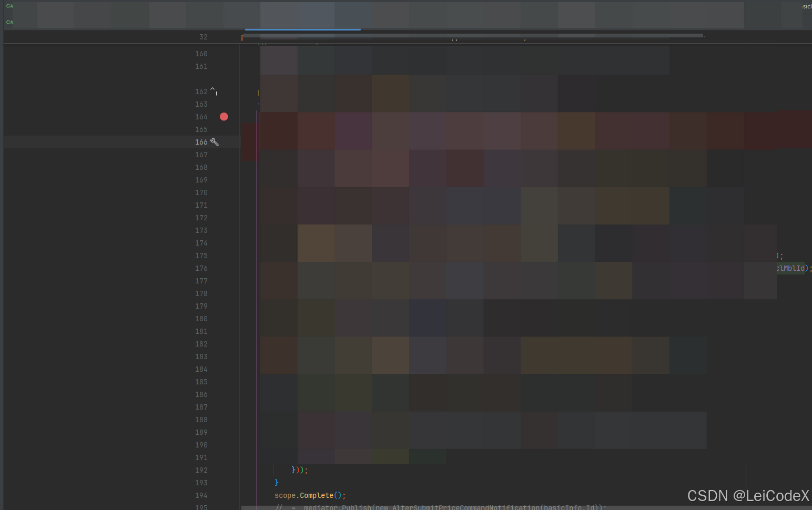The height and width of the screenshot is (510, 812).
Task: Click line number 176 in the gutter
Action: point(201,268)
